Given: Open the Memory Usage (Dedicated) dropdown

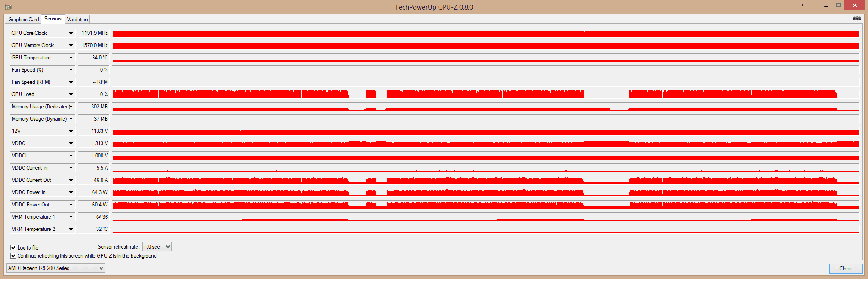Looking at the screenshot, I should (42, 107).
